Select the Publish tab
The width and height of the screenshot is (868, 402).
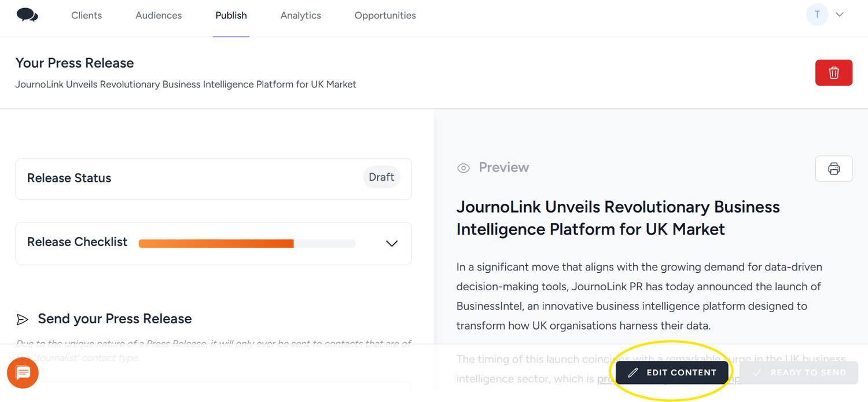tap(231, 16)
